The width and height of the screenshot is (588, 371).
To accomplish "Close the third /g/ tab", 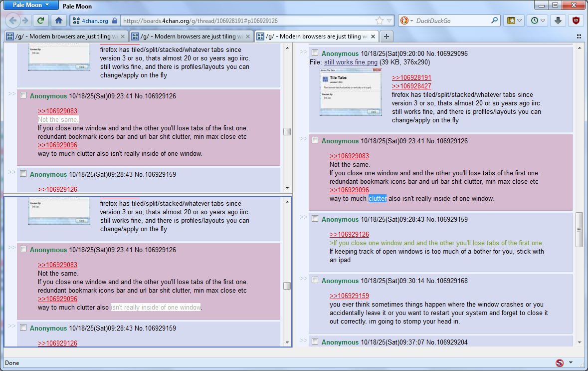I will pyautogui.click(x=373, y=36).
